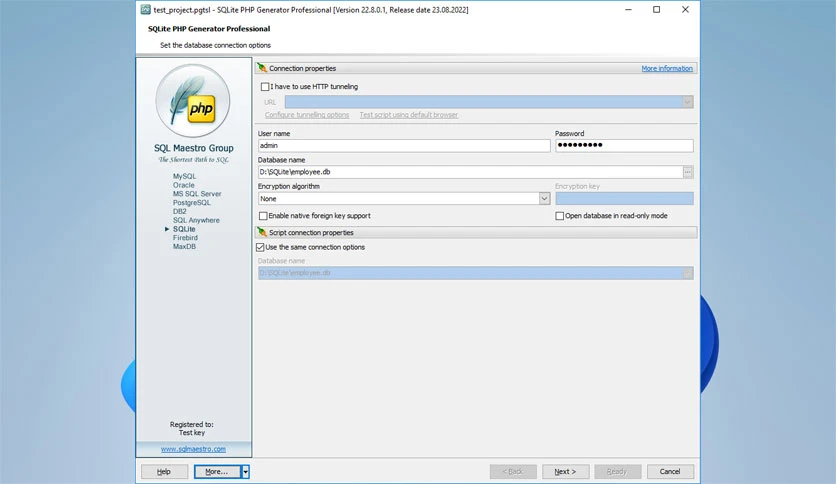The width and height of the screenshot is (836, 484).
Task: Open the script Database name dropdown
Action: coord(688,273)
